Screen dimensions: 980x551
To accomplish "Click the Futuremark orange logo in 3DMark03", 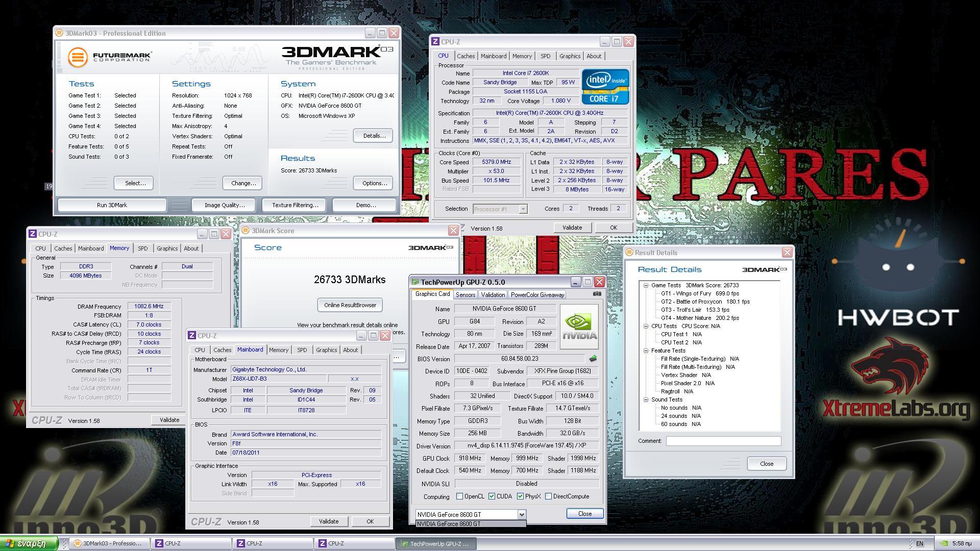I will [x=78, y=57].
